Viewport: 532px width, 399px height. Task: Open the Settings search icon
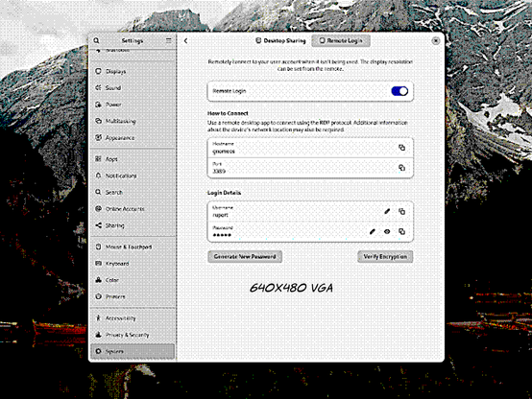96,40
